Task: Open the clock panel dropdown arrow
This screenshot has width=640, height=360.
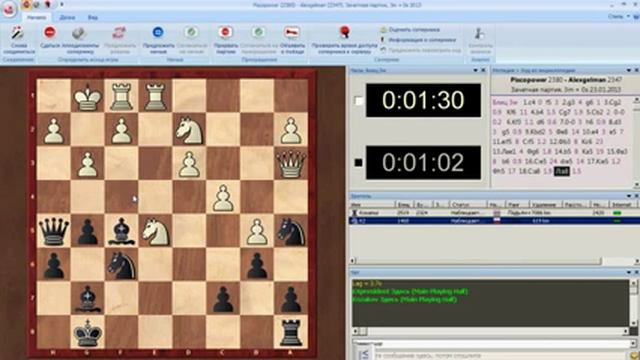Action: [475, 70]
